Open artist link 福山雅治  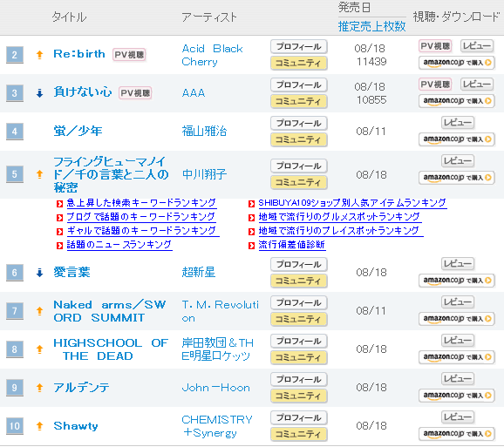pos(204,131)
